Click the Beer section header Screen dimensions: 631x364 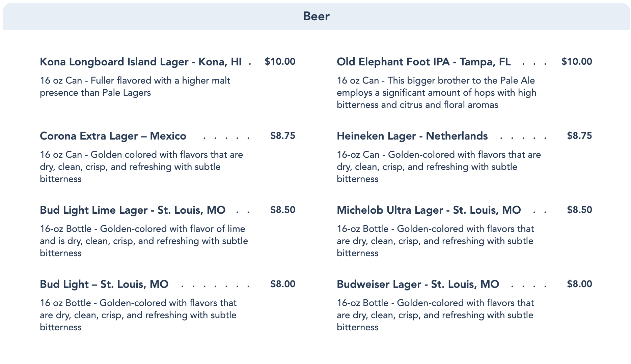[316, 16]
